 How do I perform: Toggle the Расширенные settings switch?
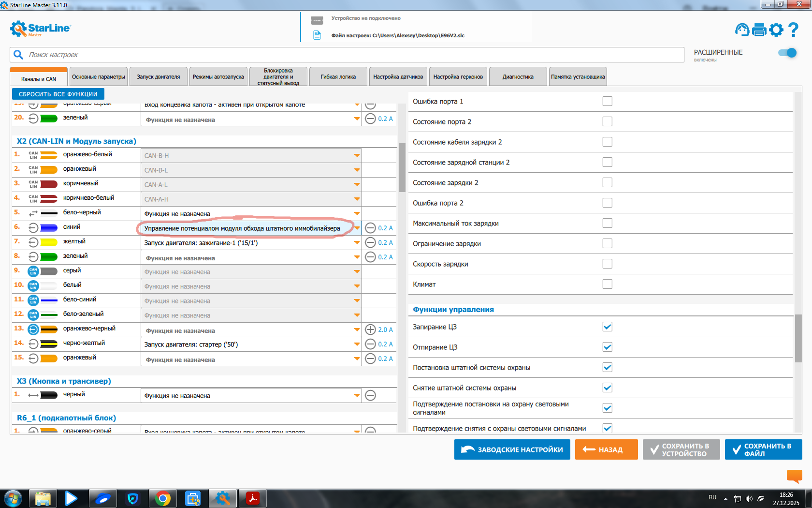787,53
